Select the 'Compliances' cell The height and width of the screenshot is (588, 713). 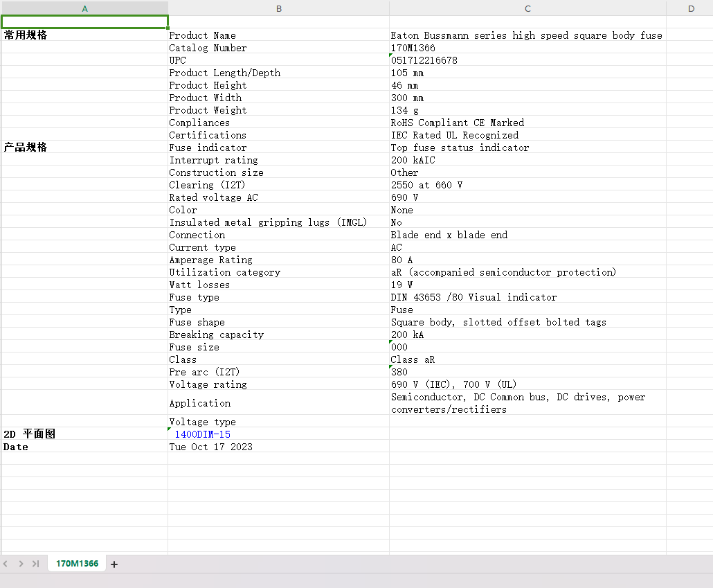pos(279,123)
